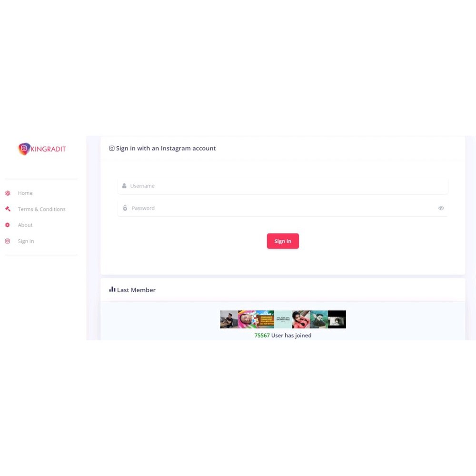Click the red Sign in button
476x476 pixels.
click(283, 241)
